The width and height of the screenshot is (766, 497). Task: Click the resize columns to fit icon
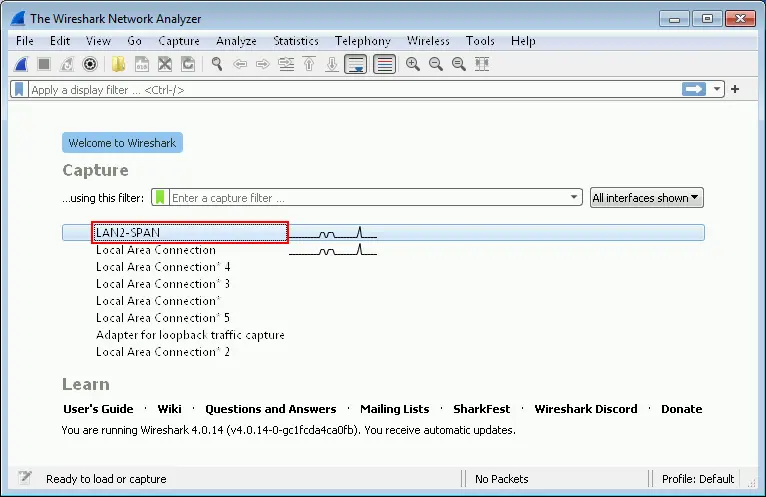tap(482, 64)
